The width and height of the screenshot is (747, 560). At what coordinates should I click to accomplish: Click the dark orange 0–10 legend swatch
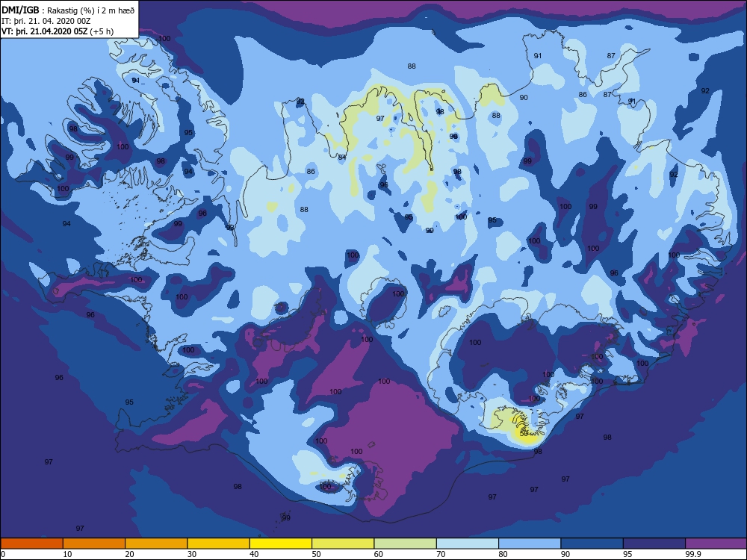click(31, 544)
